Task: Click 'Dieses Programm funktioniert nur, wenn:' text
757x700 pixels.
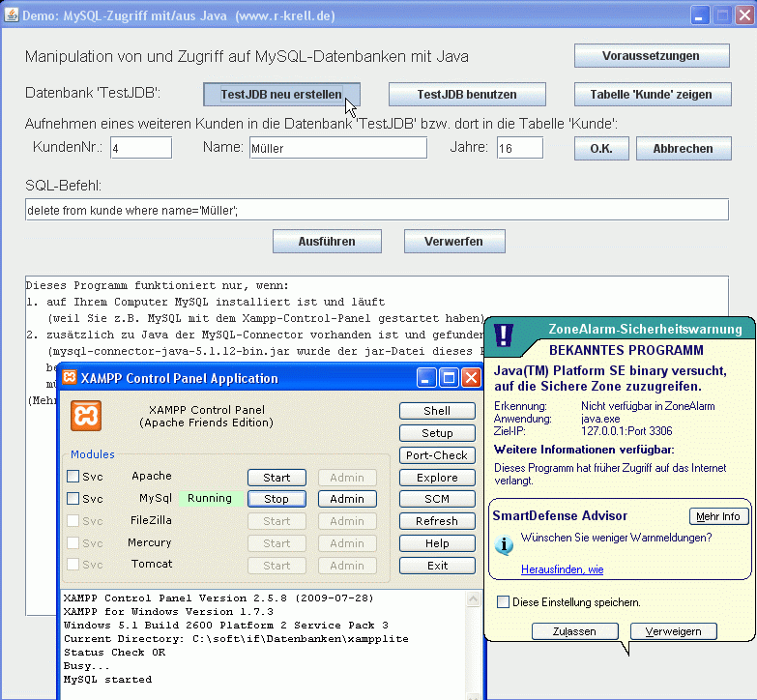Action: point(157,285)
